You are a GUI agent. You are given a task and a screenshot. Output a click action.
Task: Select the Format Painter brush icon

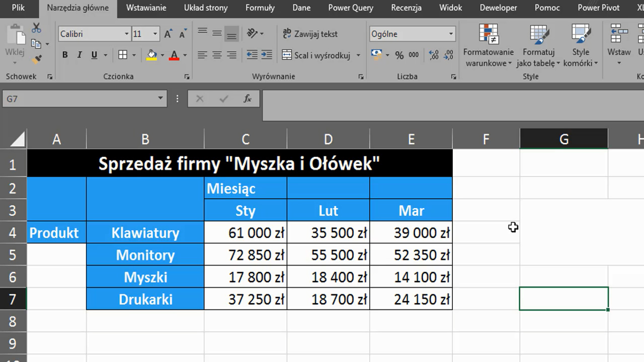(36, 59)
